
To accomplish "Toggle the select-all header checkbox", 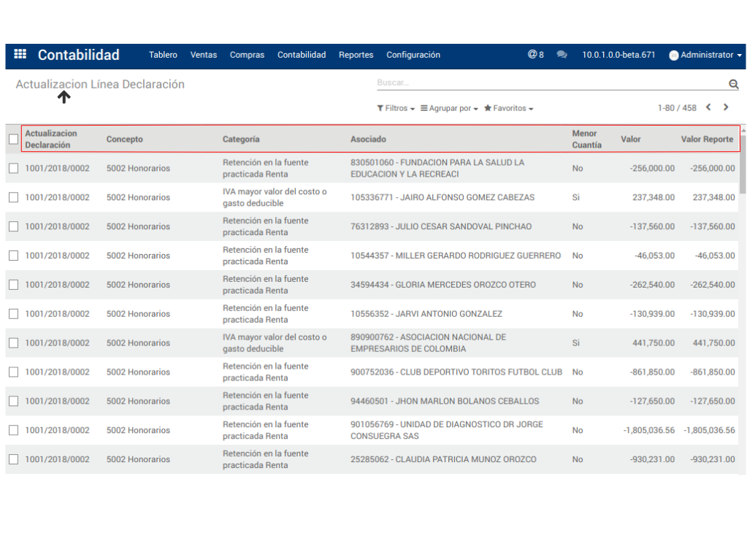I will click(13, 139).
